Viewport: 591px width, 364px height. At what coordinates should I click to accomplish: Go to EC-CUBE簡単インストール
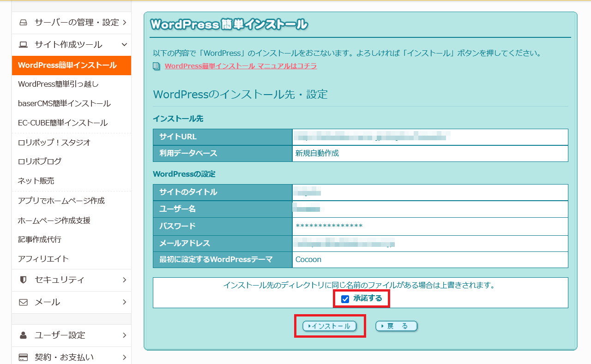[63, 123]
